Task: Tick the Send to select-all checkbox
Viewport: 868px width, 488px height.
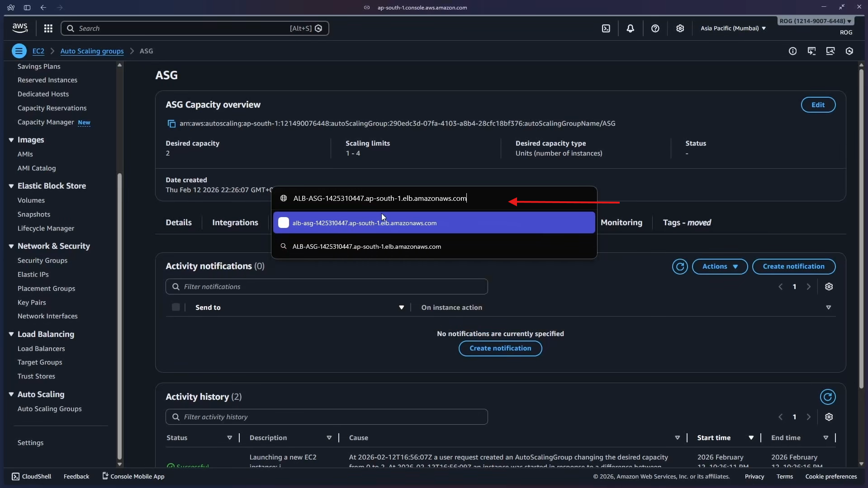Action: 176,308
